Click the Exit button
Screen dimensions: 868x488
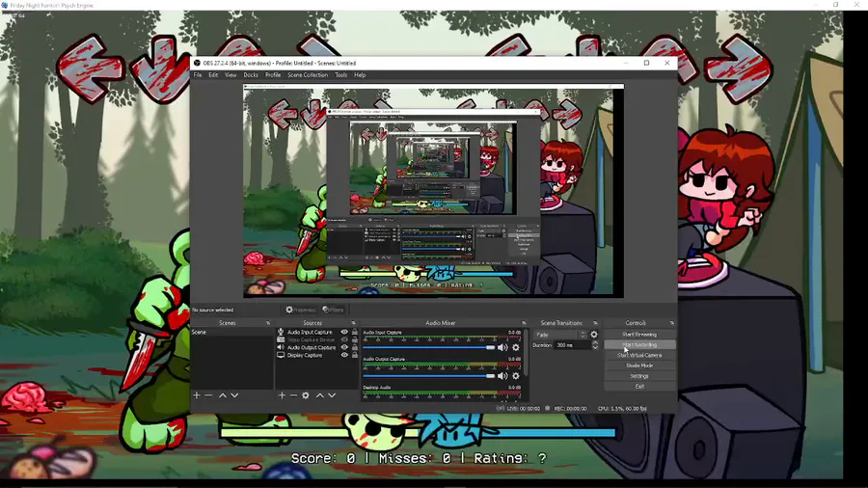point(639,386)
